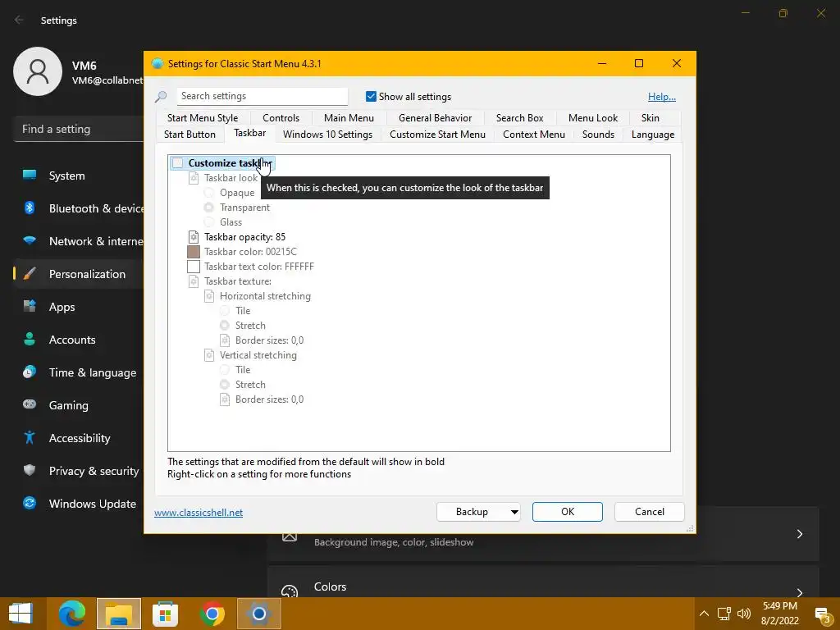Click the Horizontal stretching setting icon
The width and height of the screenshot is (840, 630).
click(x=209, y=296)
